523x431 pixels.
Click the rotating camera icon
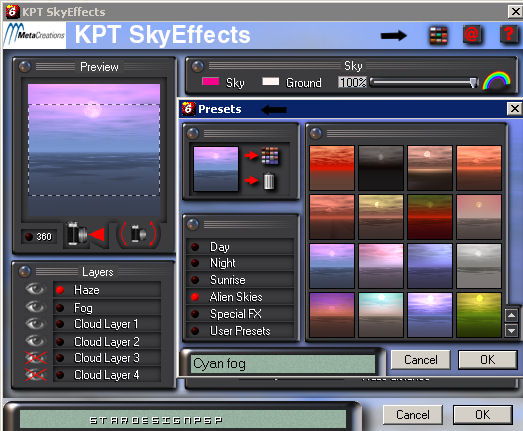(138, 234)
